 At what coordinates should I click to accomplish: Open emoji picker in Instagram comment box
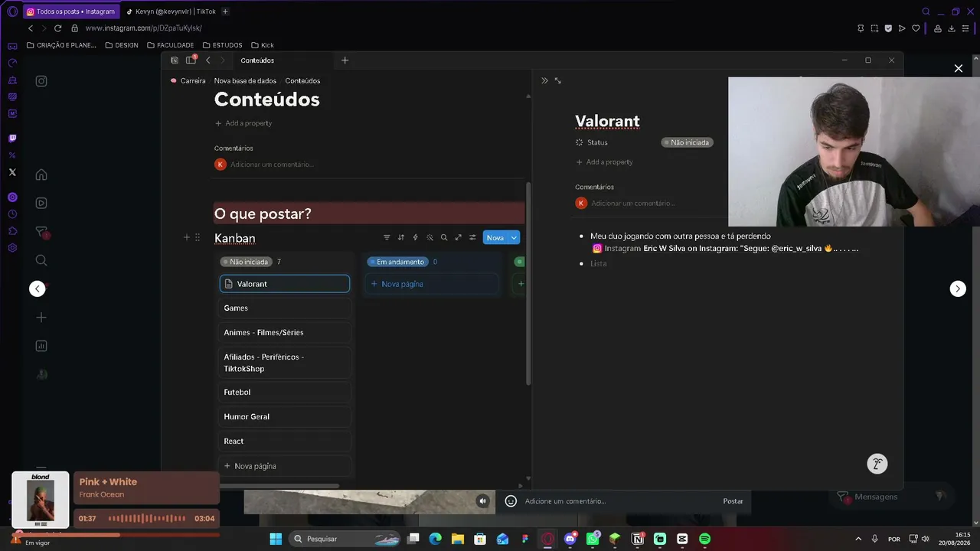click(x=511, y=501)
